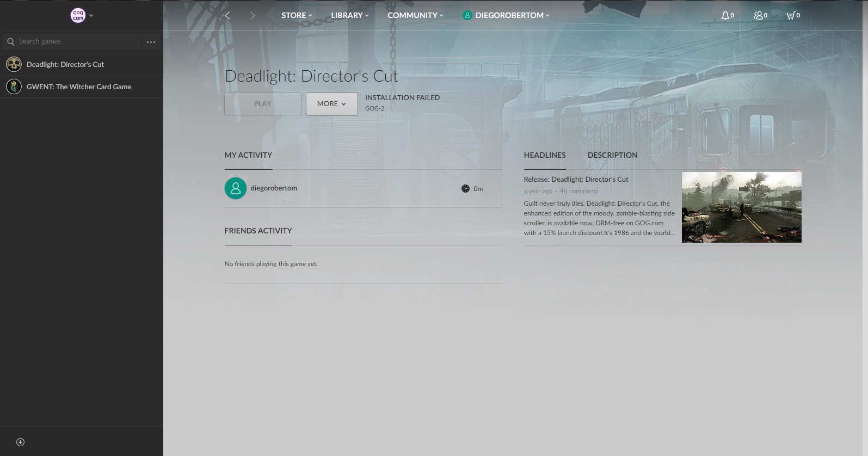Switch to the HEADLINES tab

point(545,155)
